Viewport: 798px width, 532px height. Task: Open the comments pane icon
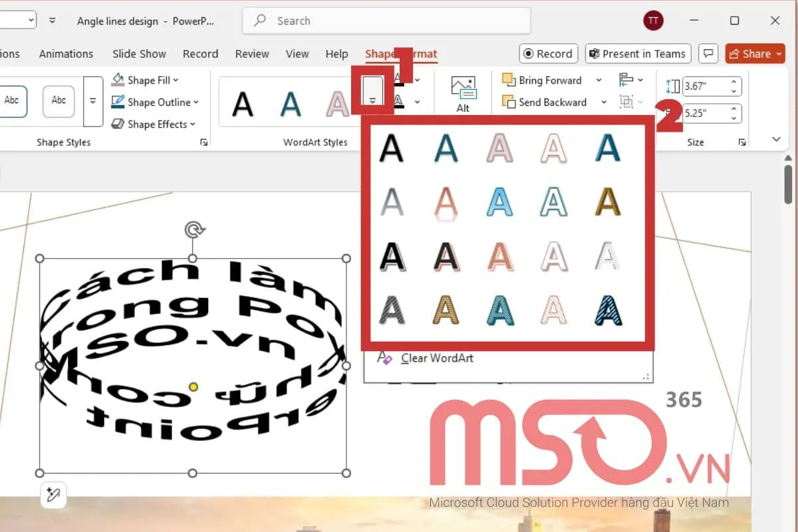(x=709, y=54)
